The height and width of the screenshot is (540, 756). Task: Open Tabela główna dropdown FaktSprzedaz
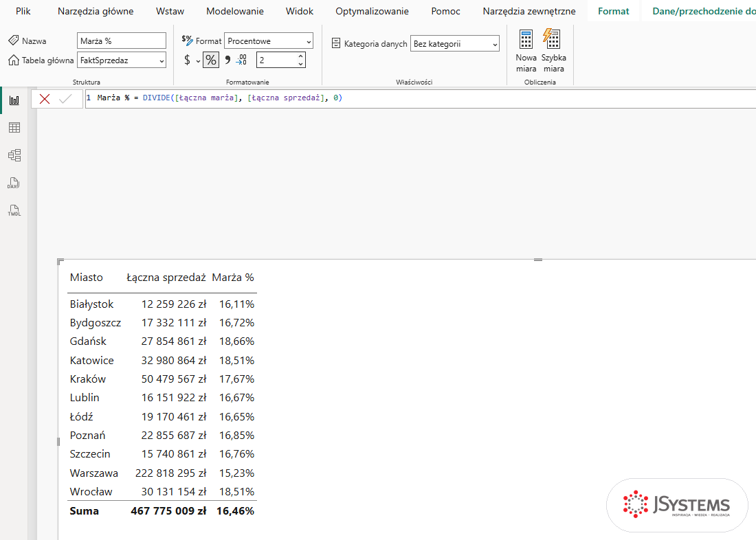click(122, 60)
